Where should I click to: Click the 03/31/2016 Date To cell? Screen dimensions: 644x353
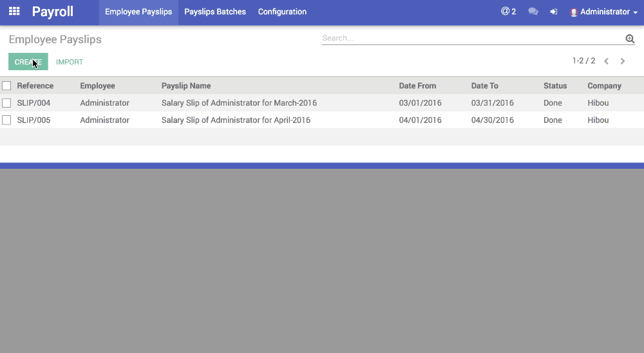click(493, 103)
